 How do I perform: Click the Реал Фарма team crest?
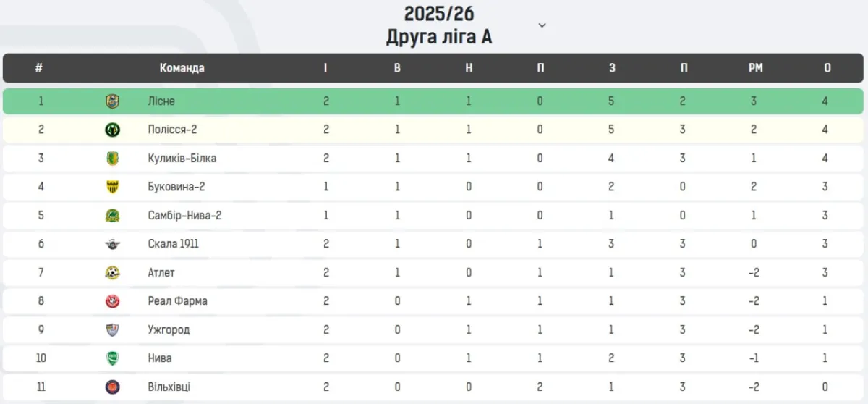tap(113, 301)
